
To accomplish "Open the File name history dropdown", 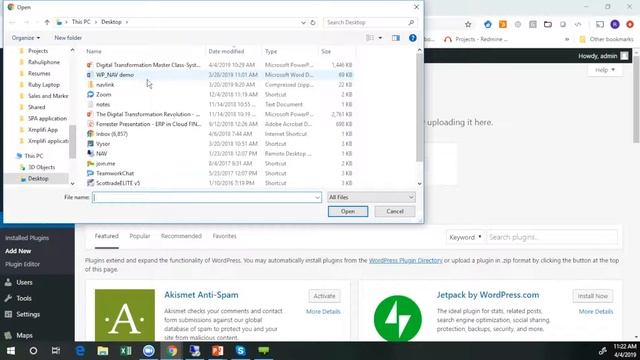I will tap(317, 198).
